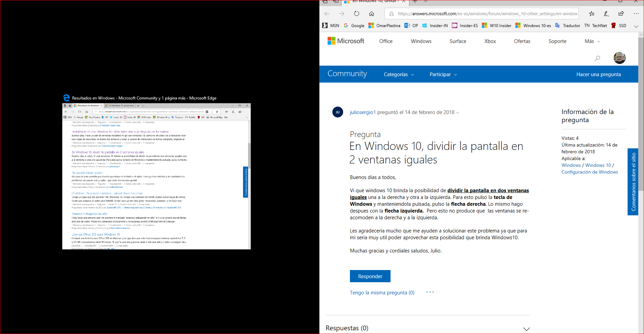Open the Edge settings and more menu

[x=636, y=14]
